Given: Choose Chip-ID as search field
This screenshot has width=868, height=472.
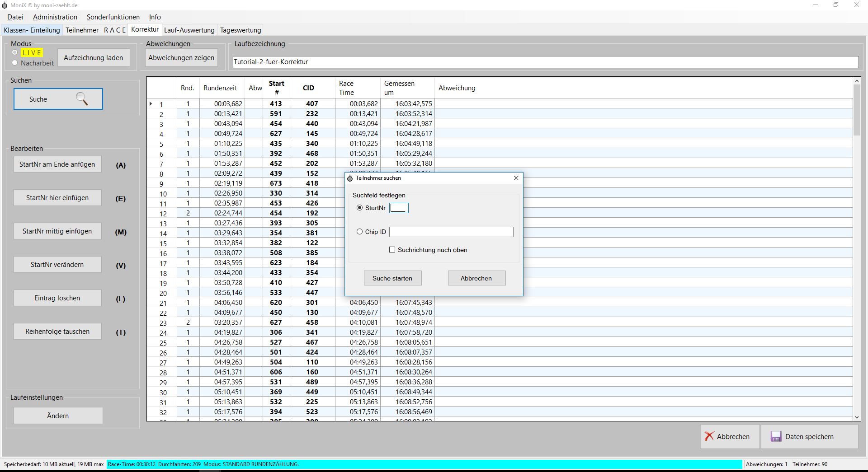Looking at the screenshot, I should pos(359,232).
